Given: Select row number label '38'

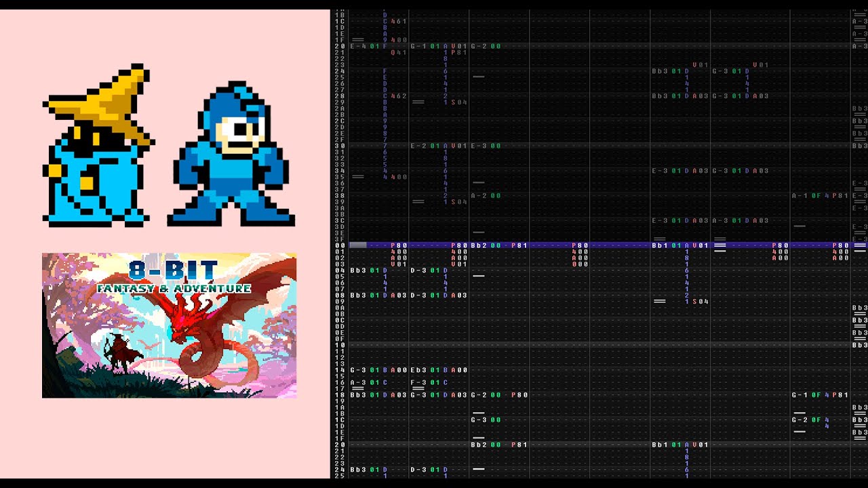Looking at the screenshot, I should coord(340,196).
